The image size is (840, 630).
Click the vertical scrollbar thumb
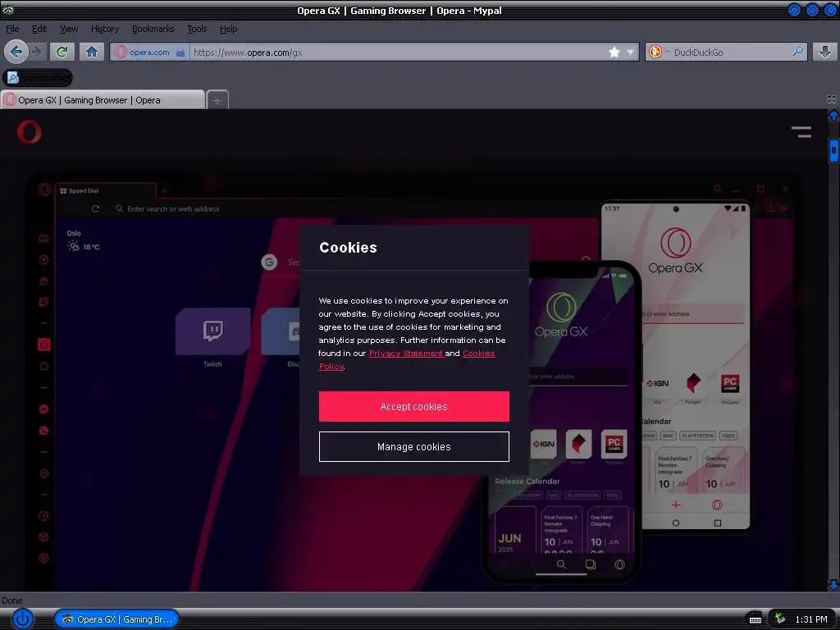coord(833,150)
